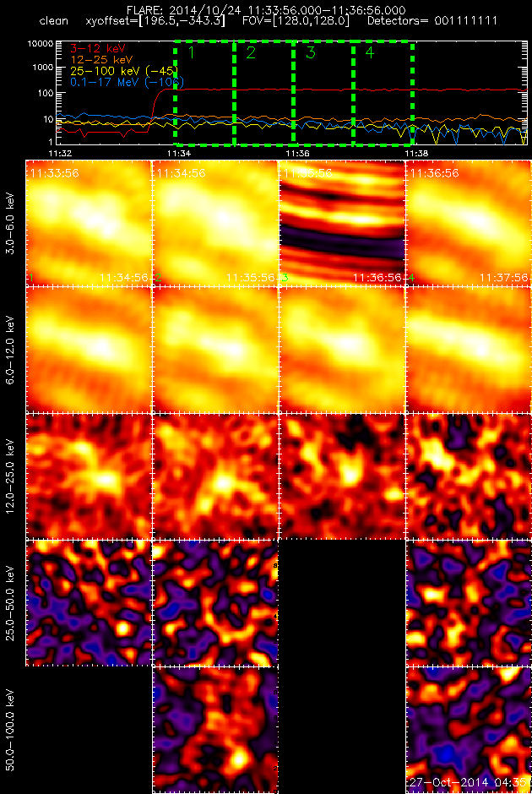Click the '3-12 keV' red legend entry
The width and height of the screenshot is (532, 794).
[97, 49]
